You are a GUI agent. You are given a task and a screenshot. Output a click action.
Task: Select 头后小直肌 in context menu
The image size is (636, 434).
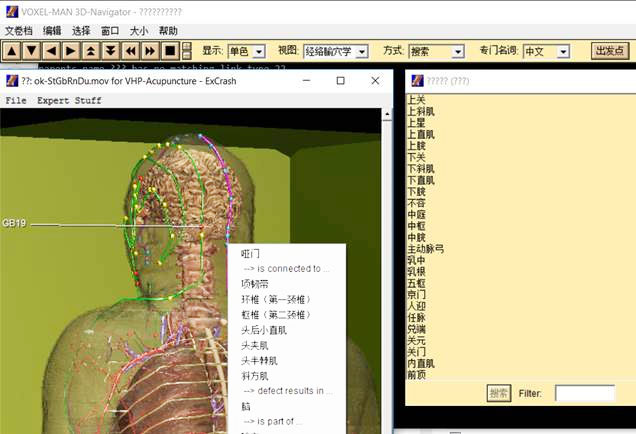264,331
